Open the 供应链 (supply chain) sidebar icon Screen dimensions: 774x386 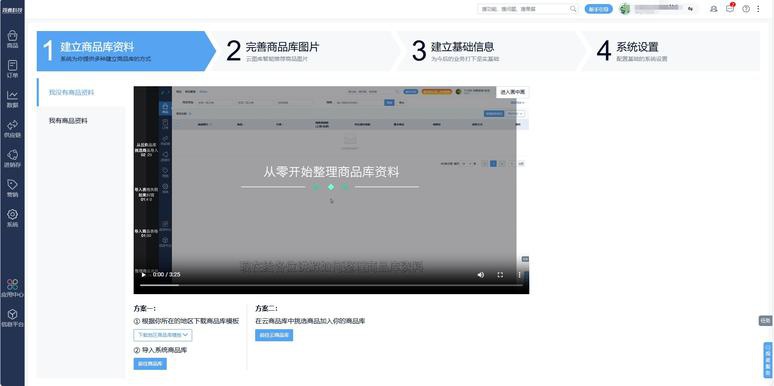tap(12, 128)
